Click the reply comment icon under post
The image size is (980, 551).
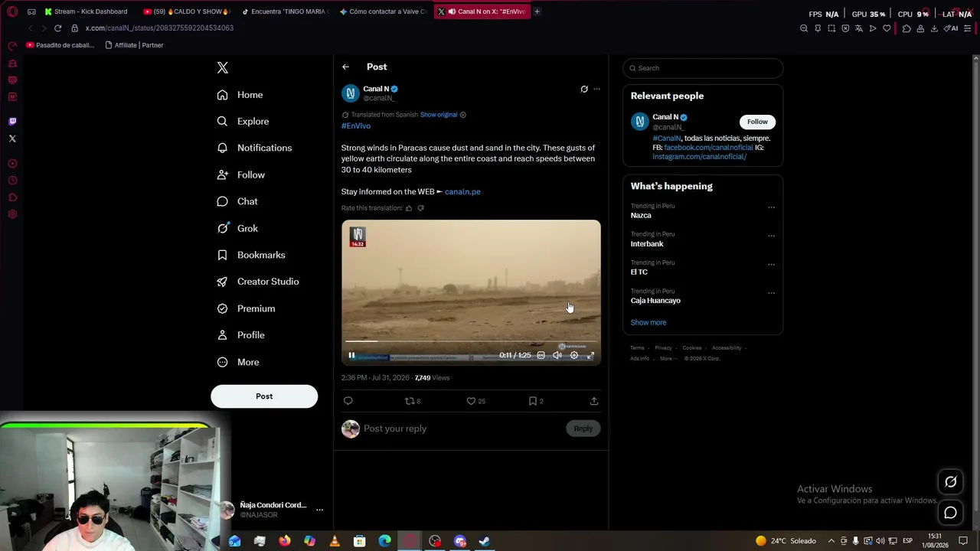click(348, 401)
